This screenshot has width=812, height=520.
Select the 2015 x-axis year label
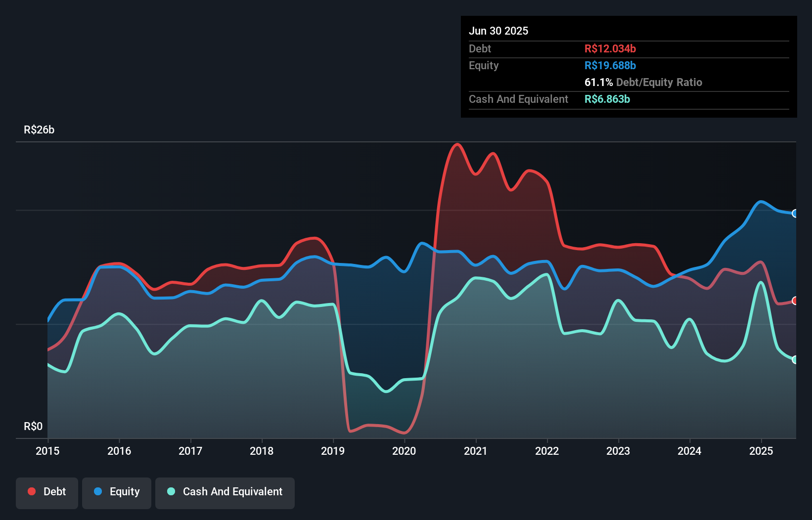(47, 451)
